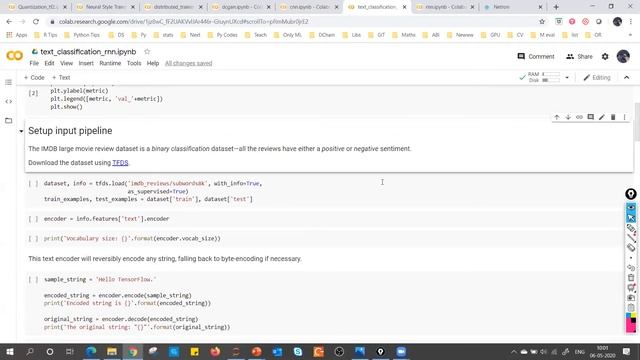This screenshot has width=640, height=360.
Task: Open Firefox from the taskbar
Action: 215,351
